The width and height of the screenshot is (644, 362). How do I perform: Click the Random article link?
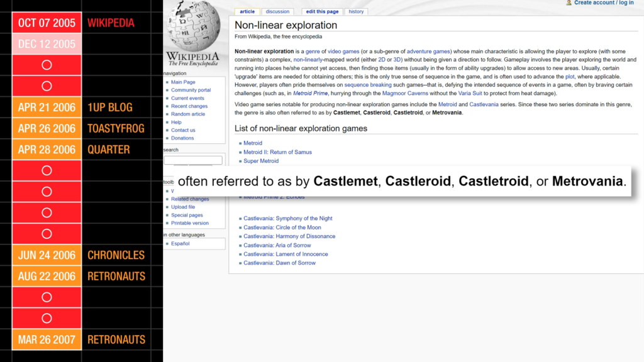pyautogui.click(x=188, y=114)
